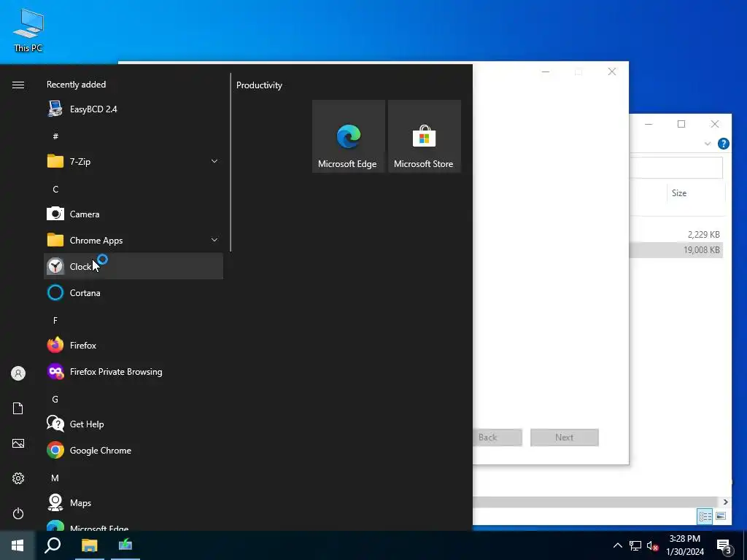Viewport: 747px width, 560px height.
Task: Jump to the # section header
Action: tap(55, 136)
